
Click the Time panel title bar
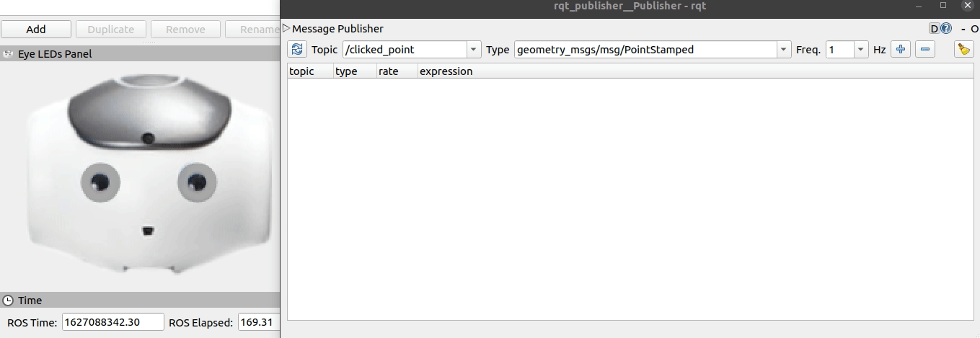pos(140,301)
